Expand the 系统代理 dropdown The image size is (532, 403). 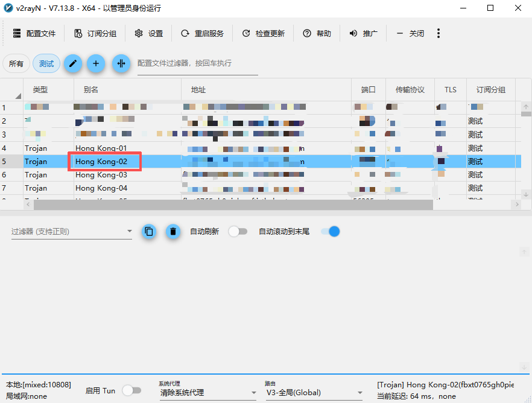click(x=207, y=392)
